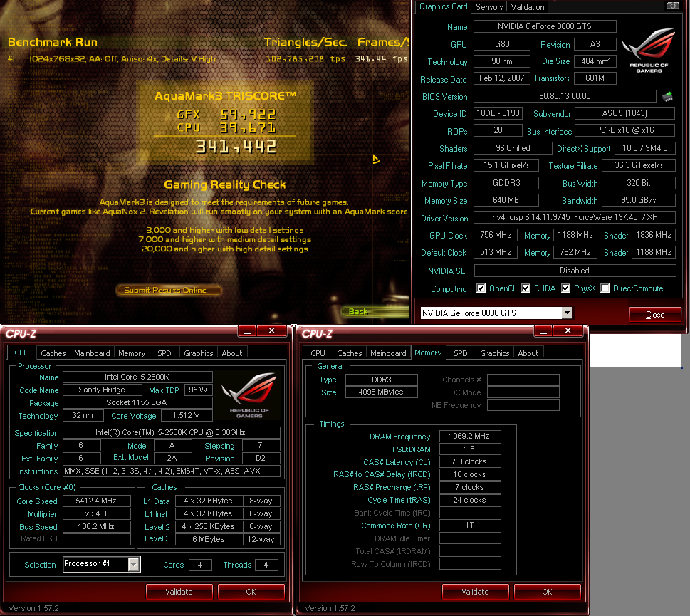
Task: Click the Level 3 cache value 6 MBytes
Action: pyautogui.click(x=209, y=539)
